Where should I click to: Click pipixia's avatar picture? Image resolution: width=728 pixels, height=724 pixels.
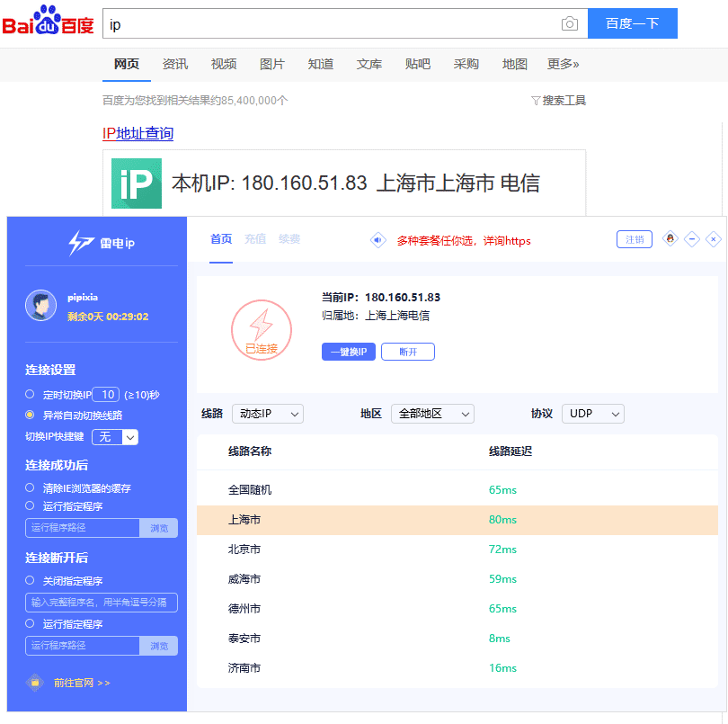[x=40, y=305]
